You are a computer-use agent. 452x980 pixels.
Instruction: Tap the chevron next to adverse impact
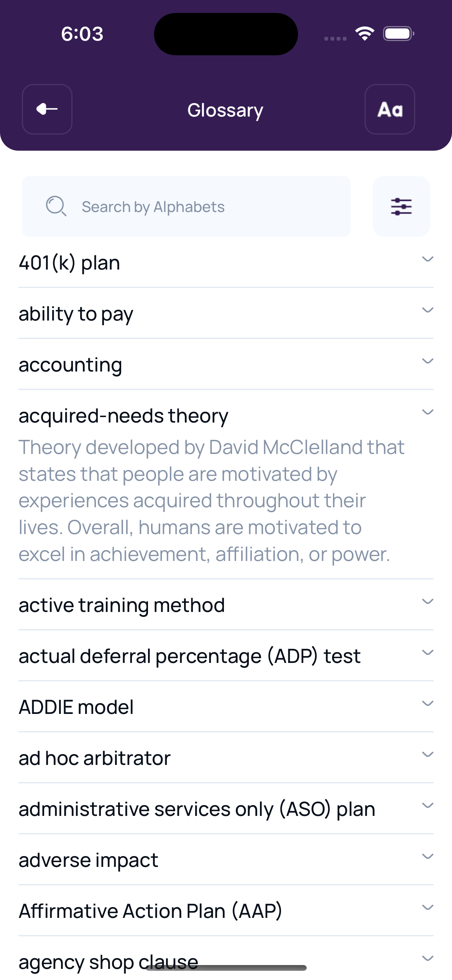[428, 856]
